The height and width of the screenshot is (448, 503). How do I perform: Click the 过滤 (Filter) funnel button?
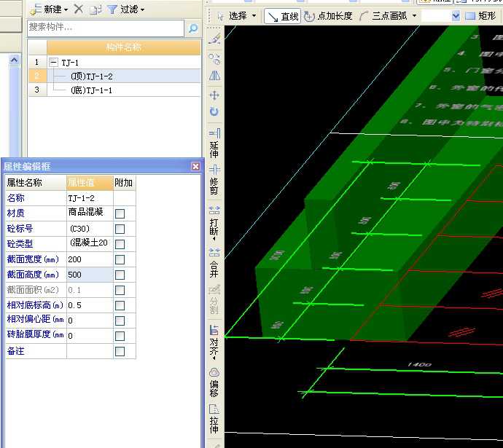[122, 9]
